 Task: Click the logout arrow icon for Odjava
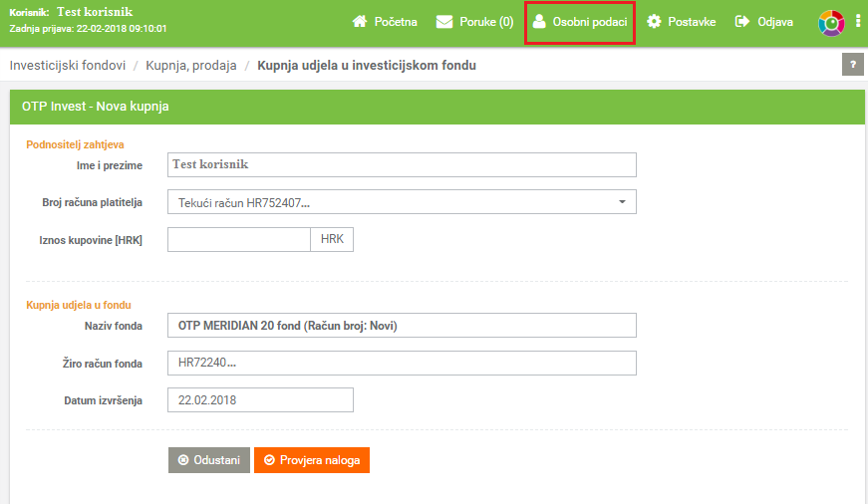click(x=742, y=22)
